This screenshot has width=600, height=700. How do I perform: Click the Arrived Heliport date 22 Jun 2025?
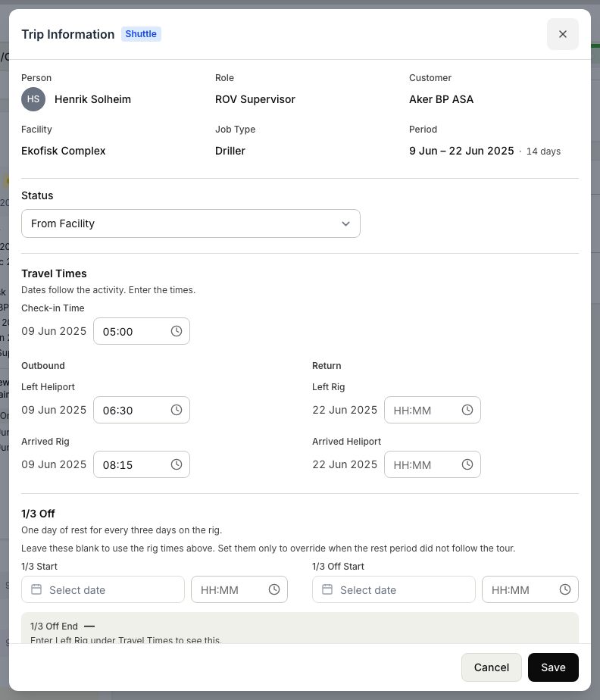[x=345, y=464]
